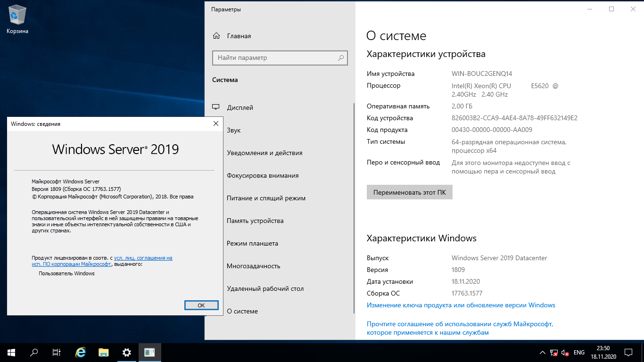Click Переименовать этот ПК button
644x362 pixels.
coord(410,192)
